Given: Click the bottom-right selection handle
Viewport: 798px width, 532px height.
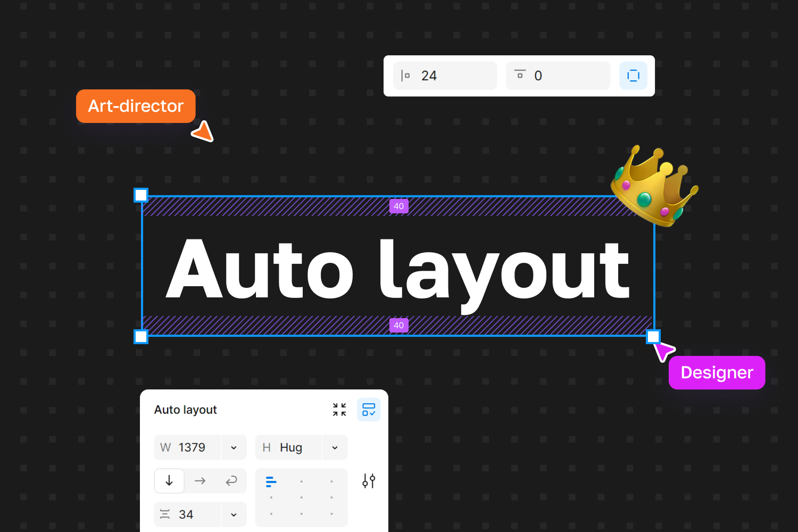Looking at the screenshot, I should (653, 336).
